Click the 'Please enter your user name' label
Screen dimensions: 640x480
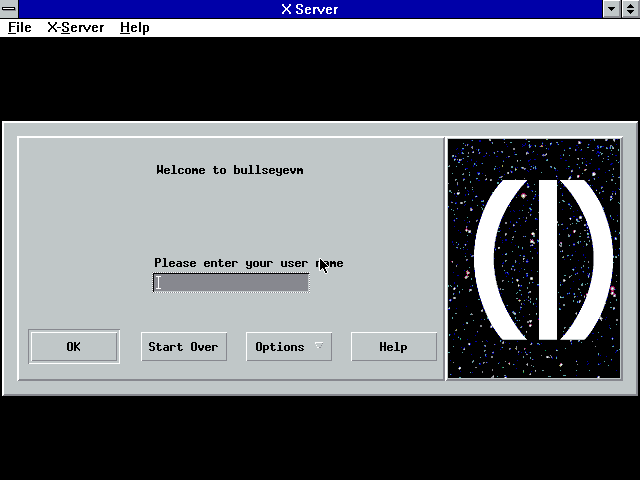pyautogui.click(x=249, y=263)
